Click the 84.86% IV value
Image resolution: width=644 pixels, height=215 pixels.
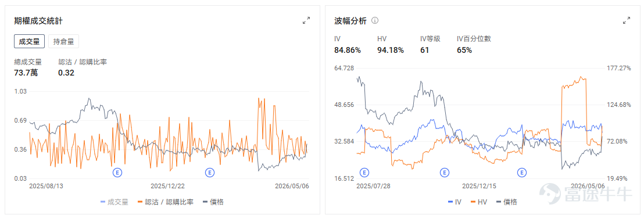[x=348, y=51]
